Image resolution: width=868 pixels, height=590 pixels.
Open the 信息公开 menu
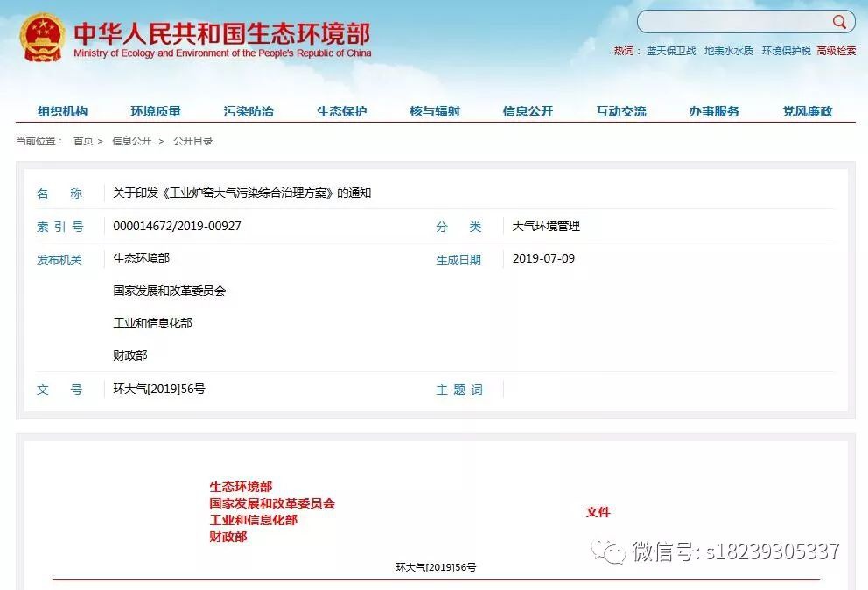(528, 111)
